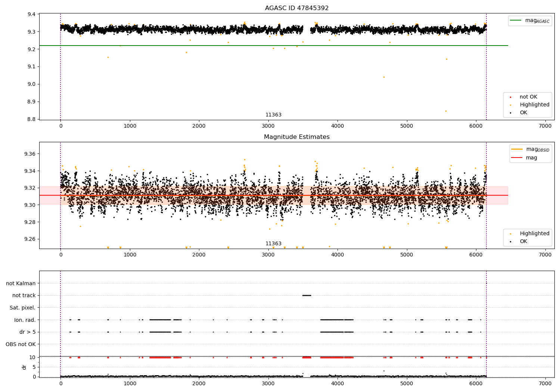Image resolution: width=560 pixels, height=392 pixels.
Task: Click the "dr > 5" row label
Action: point(28,332)
